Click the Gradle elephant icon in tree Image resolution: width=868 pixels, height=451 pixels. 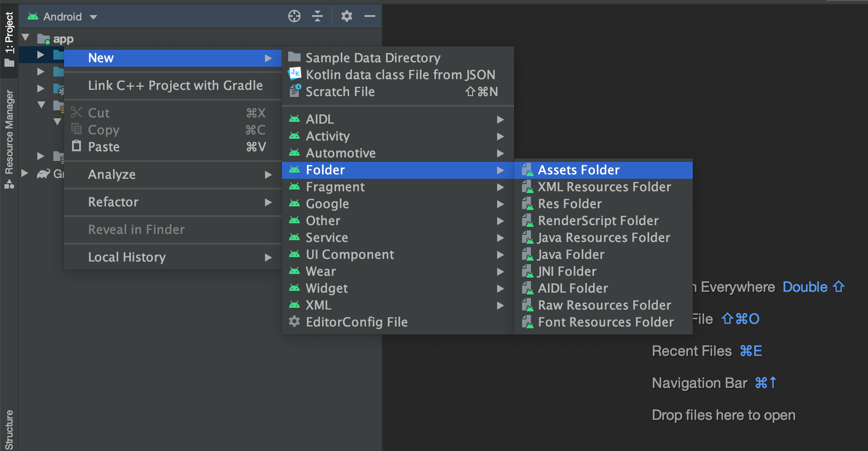click(44, 173)
